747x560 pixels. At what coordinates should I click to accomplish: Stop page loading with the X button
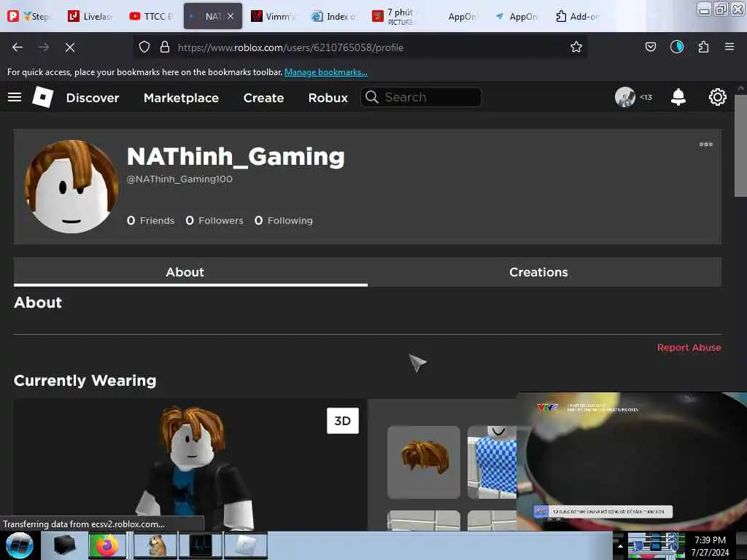69,47
